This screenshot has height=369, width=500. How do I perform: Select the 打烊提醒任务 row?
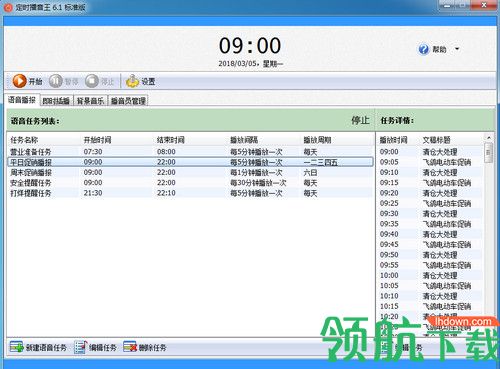point(190,193)
